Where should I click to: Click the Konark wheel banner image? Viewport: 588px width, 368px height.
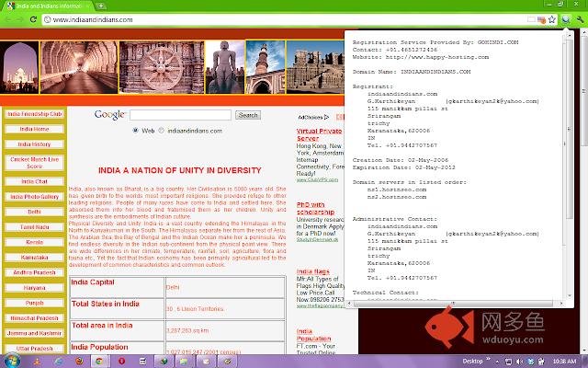162,67
